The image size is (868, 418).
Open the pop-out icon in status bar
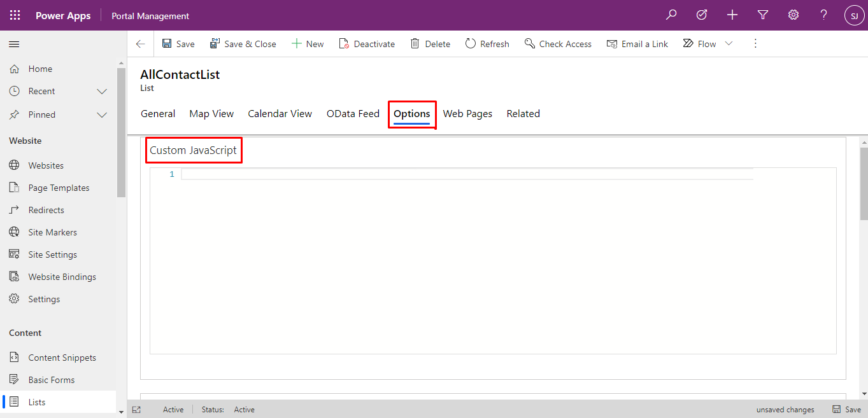pos(137,409)
